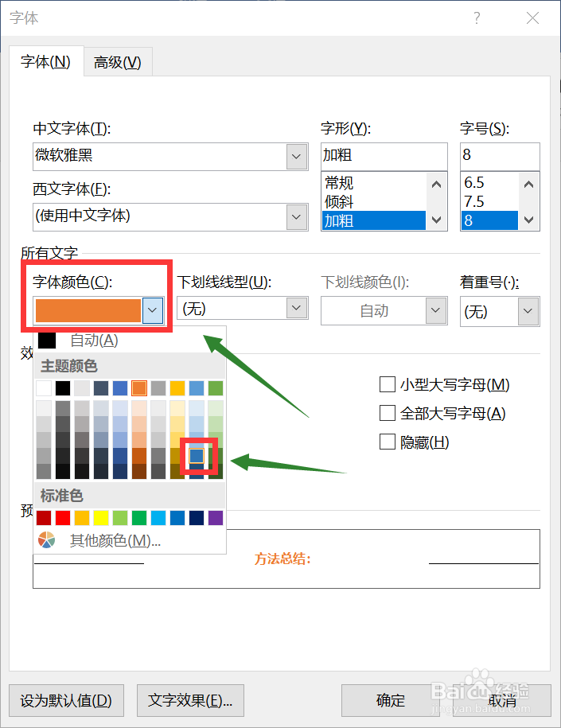Image resolution: width=561 pixels, height=728 pixels.
Task: Select the purple standard color
Action: [216, 518]
